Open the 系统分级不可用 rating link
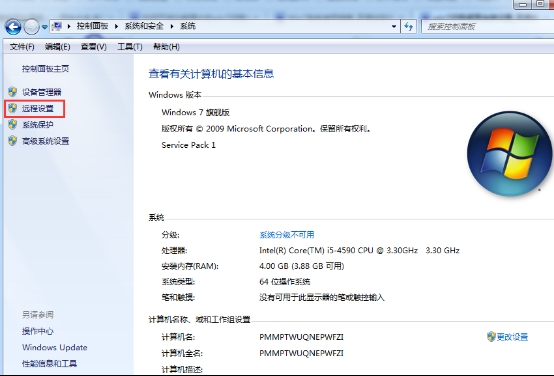 [x=287, y=235]
